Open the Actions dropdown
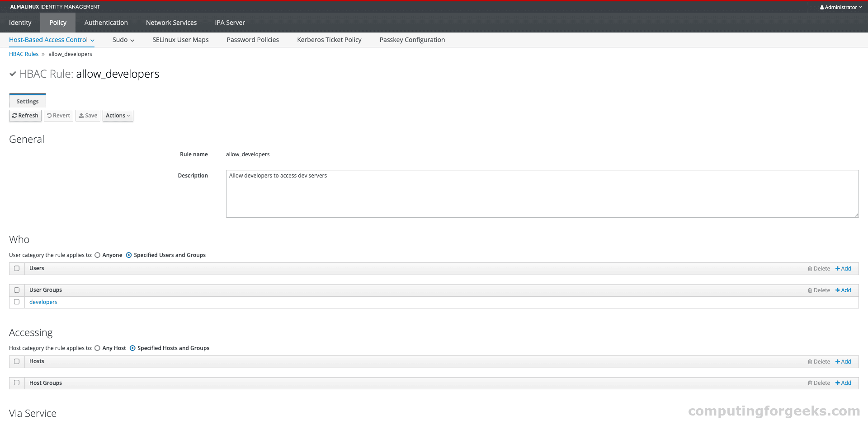This screenshot has width=868, height=425. point(118,116)
